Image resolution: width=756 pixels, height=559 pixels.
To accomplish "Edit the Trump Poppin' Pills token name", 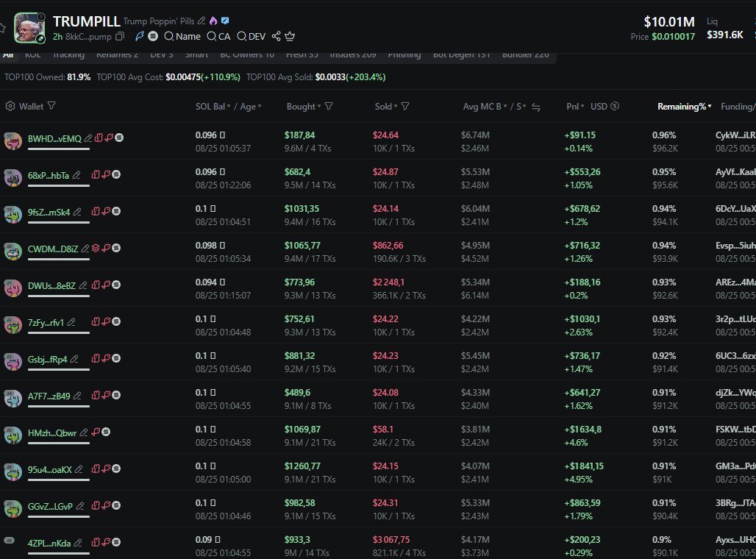I will point(202,21).
